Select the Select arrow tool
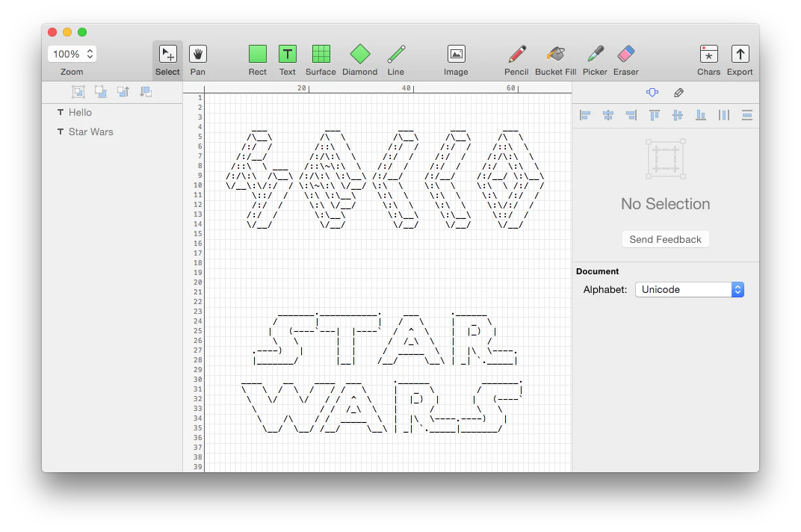 167,60
